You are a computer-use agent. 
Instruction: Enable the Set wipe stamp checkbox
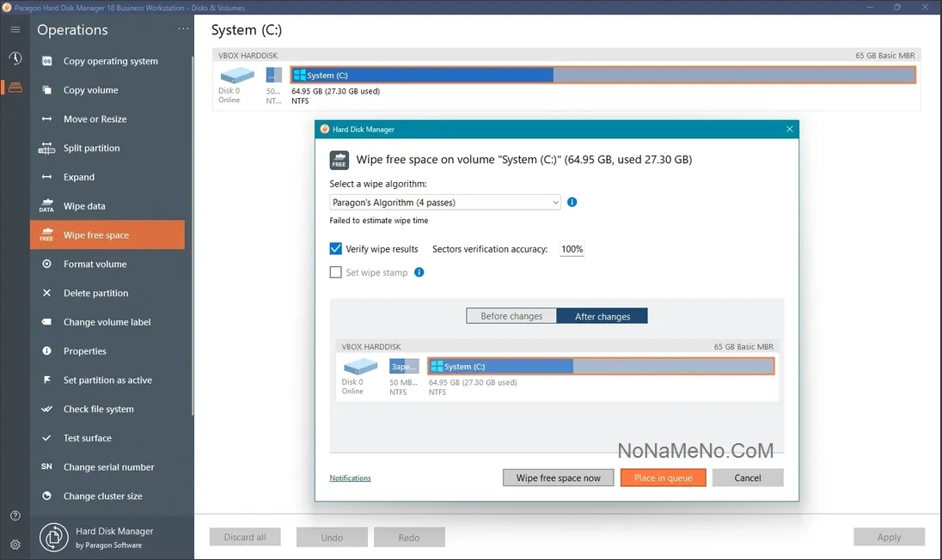(x=336, y=272)
